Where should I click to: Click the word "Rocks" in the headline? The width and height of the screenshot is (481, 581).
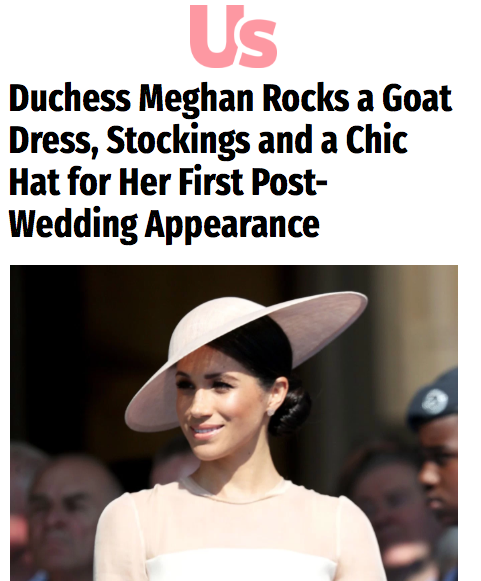(x=306, y=98)
